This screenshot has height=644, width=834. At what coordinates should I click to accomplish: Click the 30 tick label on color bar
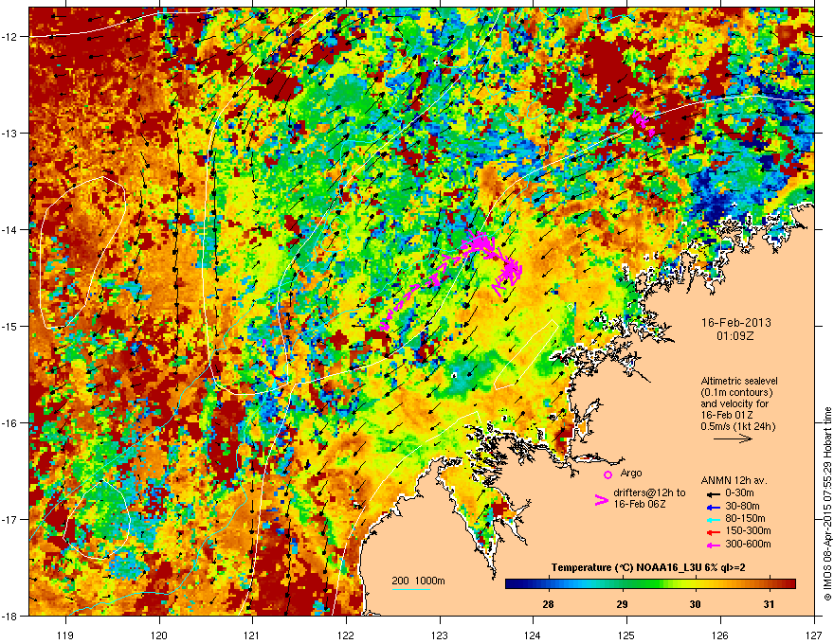tap(696, 604)
